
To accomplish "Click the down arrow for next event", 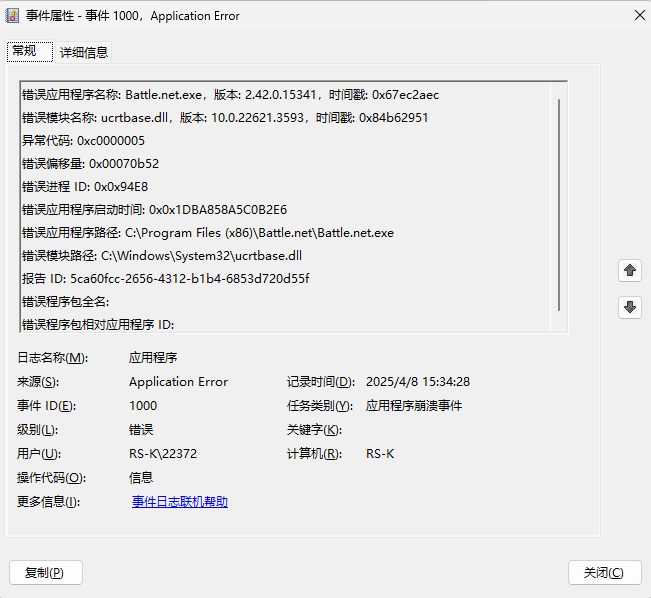I will click(x=630, y=308).
